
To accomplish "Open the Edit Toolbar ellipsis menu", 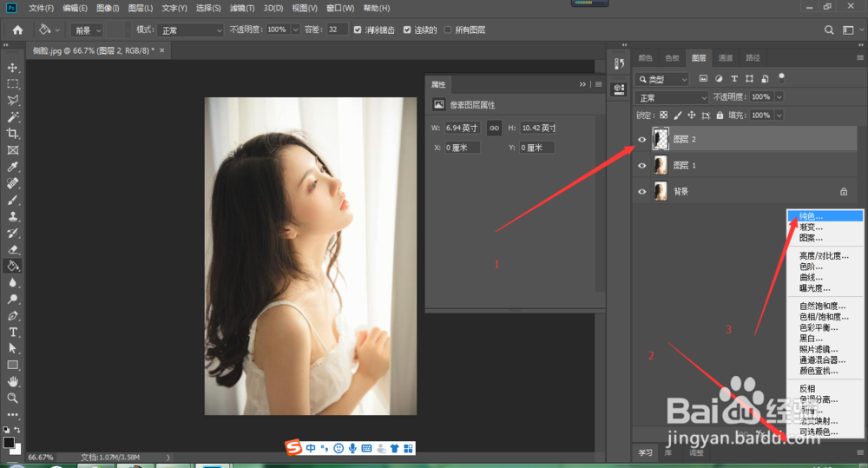I will coord(12,414).
